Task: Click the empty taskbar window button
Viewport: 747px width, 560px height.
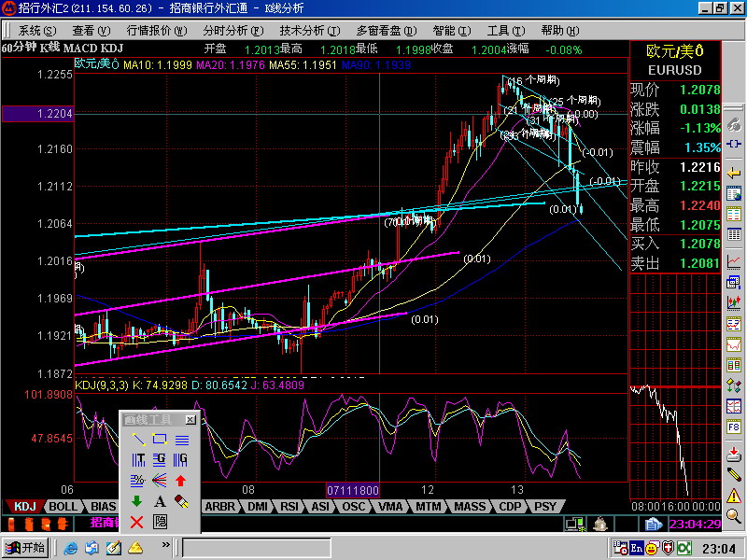Action: 256,548
